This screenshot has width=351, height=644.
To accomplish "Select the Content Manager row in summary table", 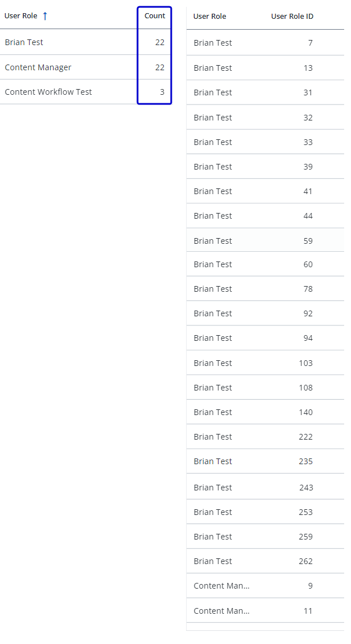I will click(x=38, y=67).
